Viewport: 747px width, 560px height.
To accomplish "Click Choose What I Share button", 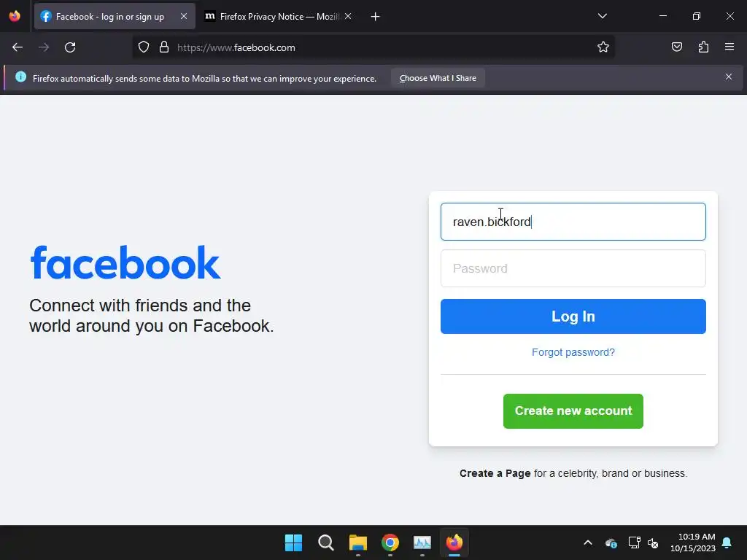I will click(438, 78).
